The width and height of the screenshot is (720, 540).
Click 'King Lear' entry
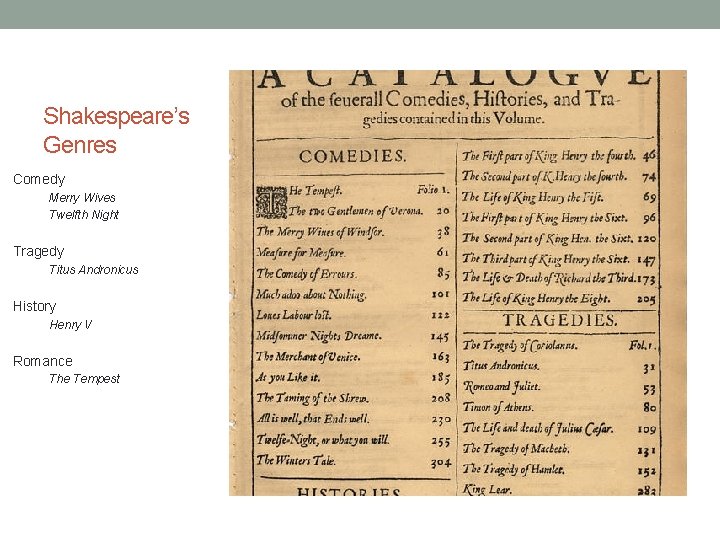tap(487, 489)
